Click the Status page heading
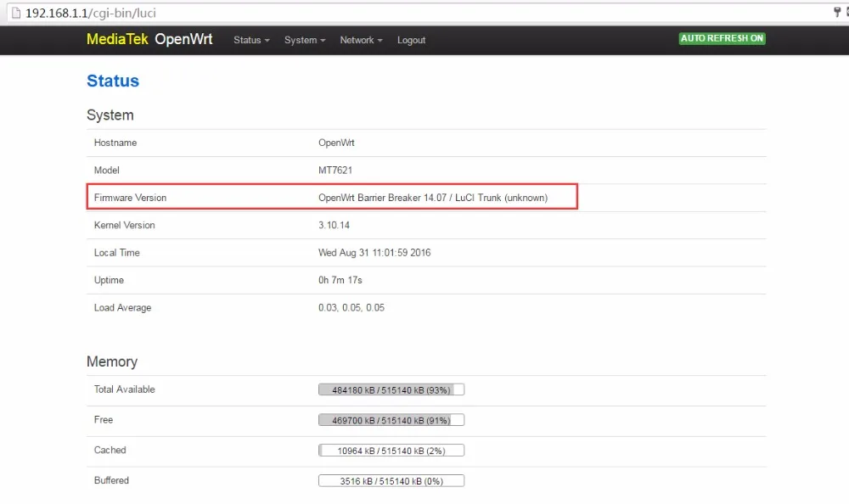The image size is (849, 504). [x=113, y=81]
